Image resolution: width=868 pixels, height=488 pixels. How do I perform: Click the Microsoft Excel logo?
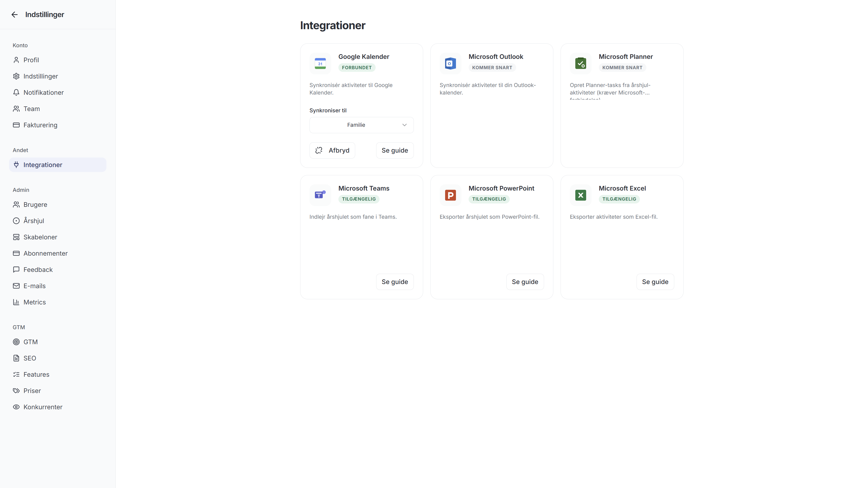[580, 195]
